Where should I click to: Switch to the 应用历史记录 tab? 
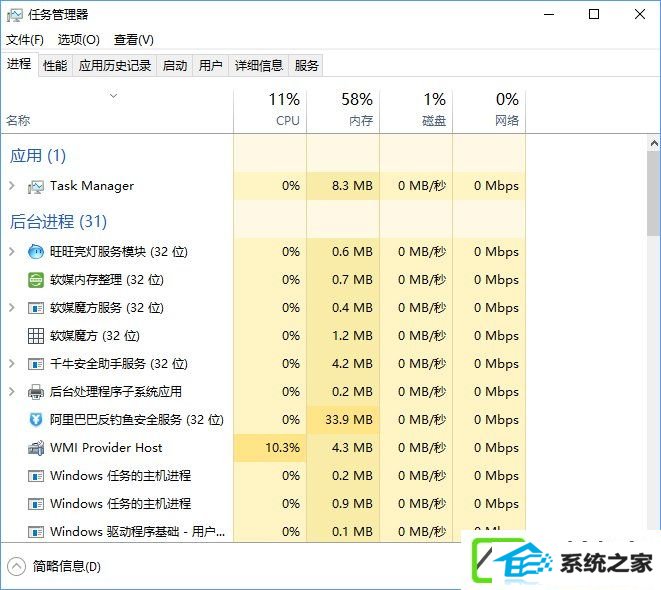pos(114,66)
